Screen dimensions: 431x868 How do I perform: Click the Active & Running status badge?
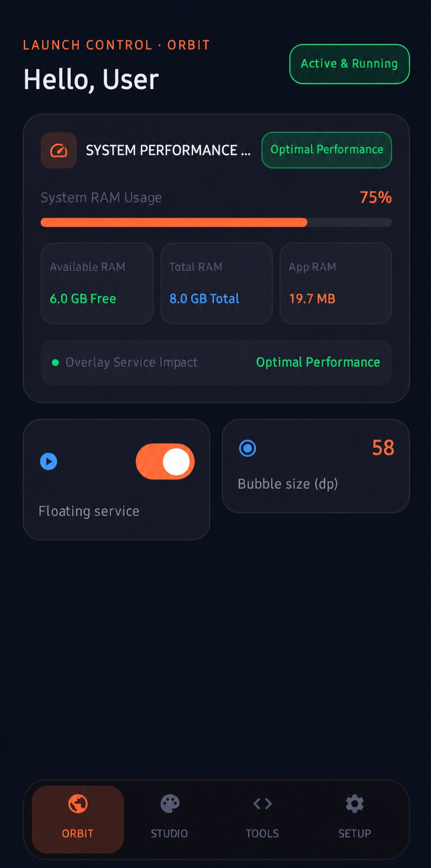349,64
